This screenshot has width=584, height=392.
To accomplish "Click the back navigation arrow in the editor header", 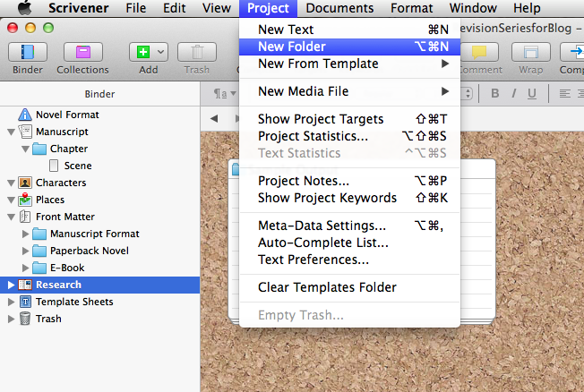I will (x=214, y=118).
